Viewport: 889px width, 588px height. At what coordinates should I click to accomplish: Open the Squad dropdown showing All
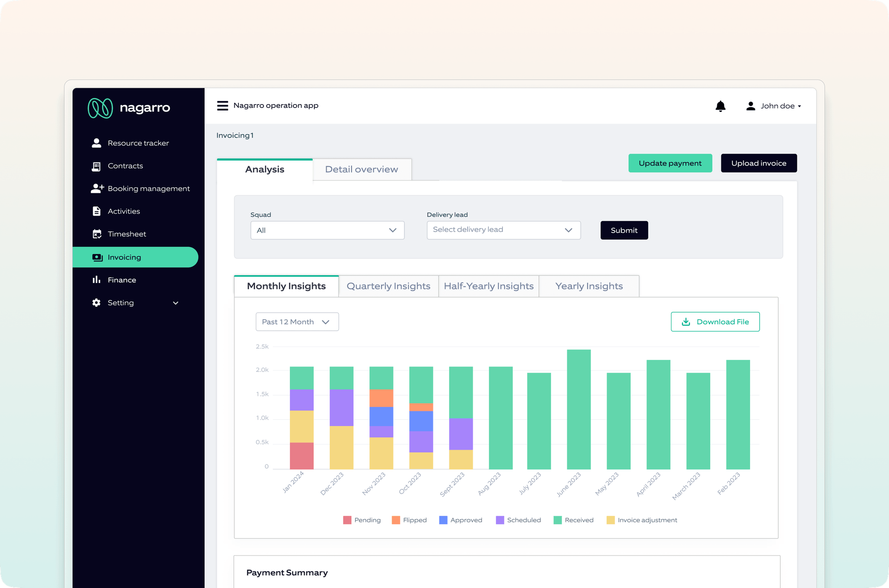(327, 230)
